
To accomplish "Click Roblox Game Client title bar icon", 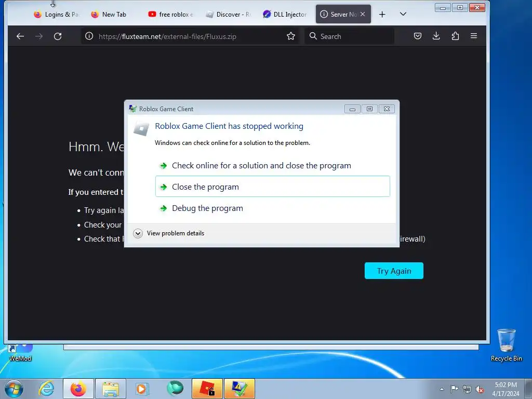I will click(x=132, y=109).
